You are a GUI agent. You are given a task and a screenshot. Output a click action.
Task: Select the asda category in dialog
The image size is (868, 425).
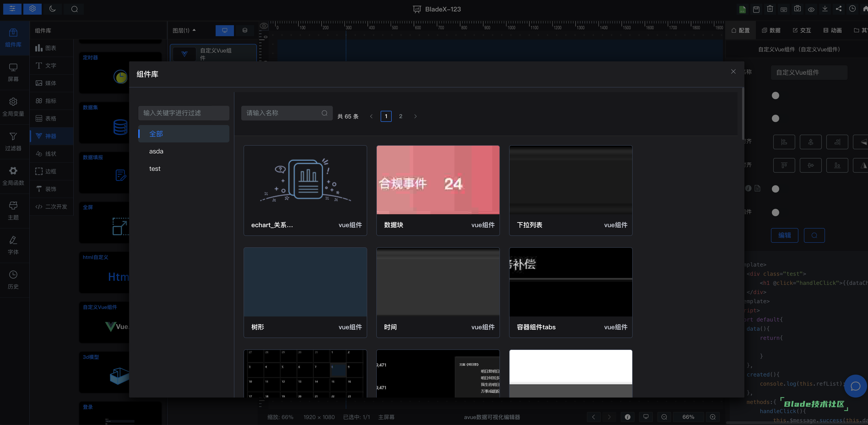click(x=156, y=151)
